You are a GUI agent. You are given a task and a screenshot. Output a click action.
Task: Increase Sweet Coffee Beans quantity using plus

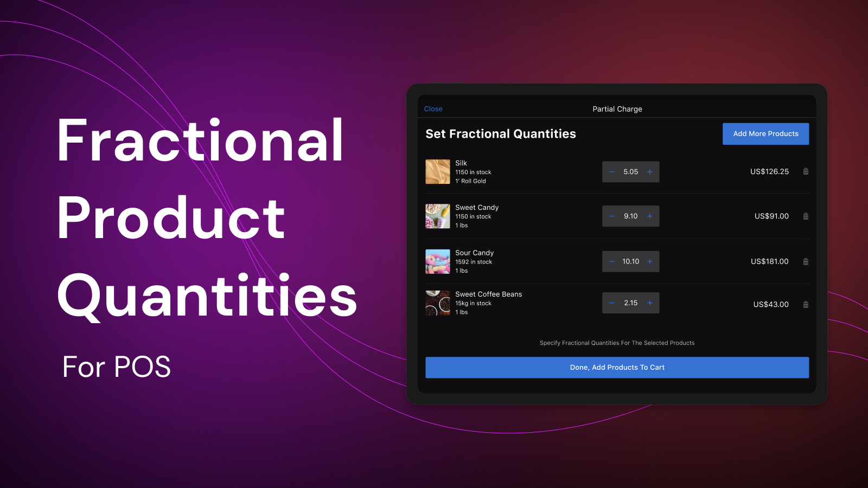(649, 303)
